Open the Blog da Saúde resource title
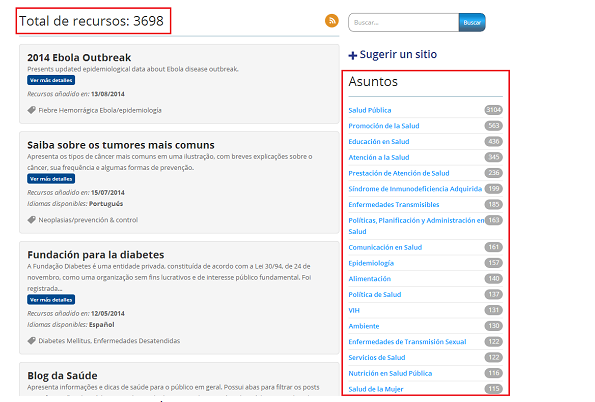 62,375
